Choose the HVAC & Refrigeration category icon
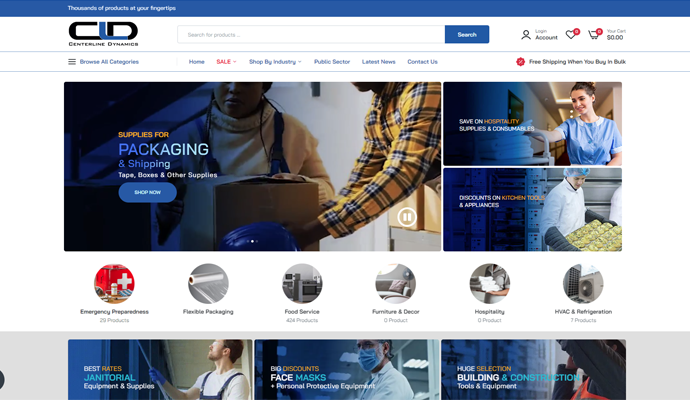The image size is (690, 400). click(x=583, y=284)
